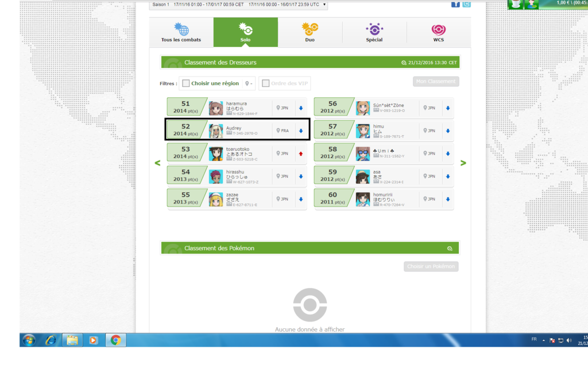The height and width of the screenshot is (368, 588).
Task: Click the Mon Classement button
Action: (x=436, y=82)
